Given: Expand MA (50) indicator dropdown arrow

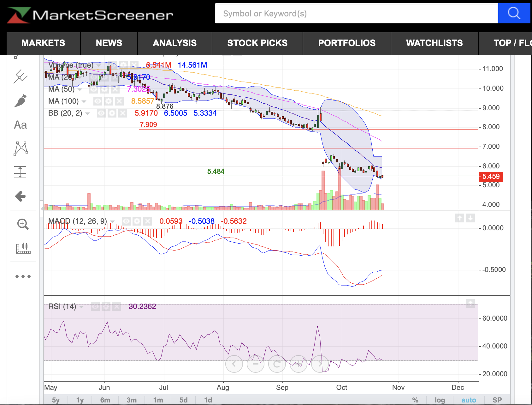Looking at the screenshot, I should click(x=80, y=90).
